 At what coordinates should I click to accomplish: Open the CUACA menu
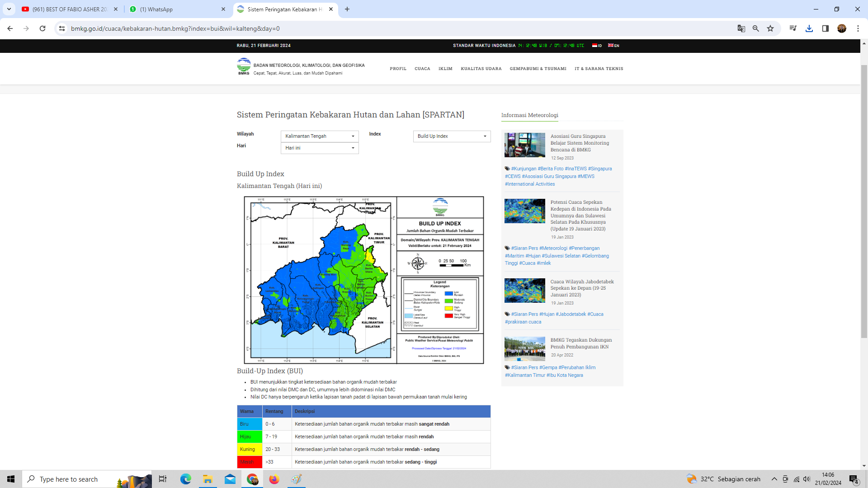tap(422, 69)
